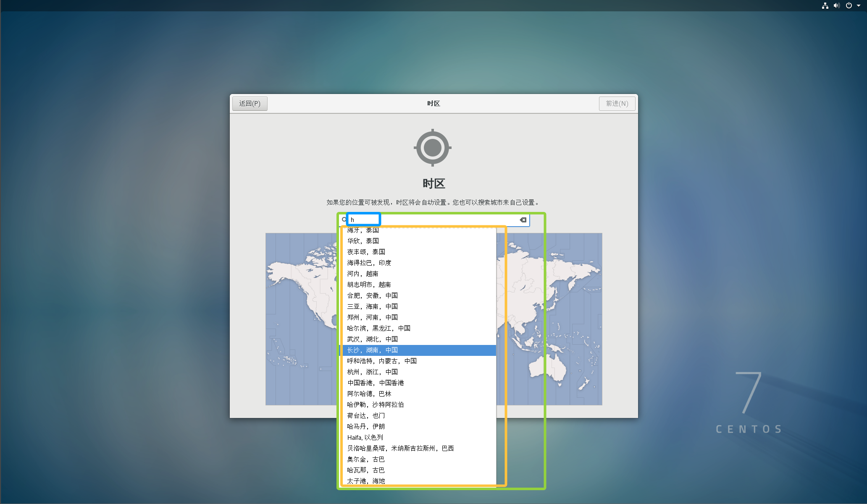Click the network status icon in top bar
Viewport: 867px width, 504px height.
click(x=825, y=5)
